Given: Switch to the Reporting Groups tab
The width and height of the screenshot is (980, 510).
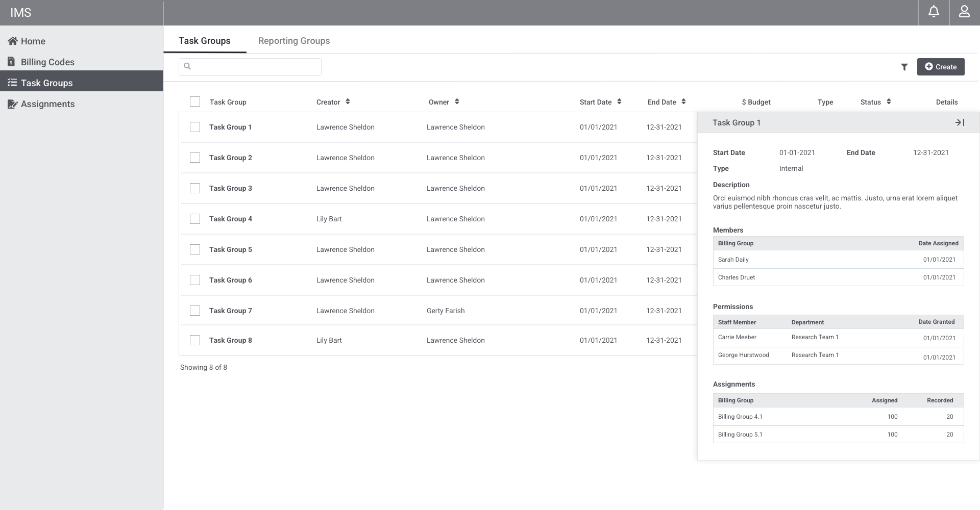Looking at the screenshot, I should tap(294, 41).
